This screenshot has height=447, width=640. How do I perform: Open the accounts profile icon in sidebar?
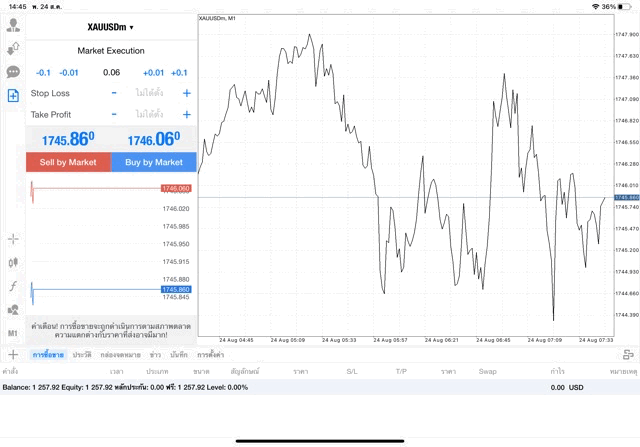pyautogui.click(x=13, y=47)
